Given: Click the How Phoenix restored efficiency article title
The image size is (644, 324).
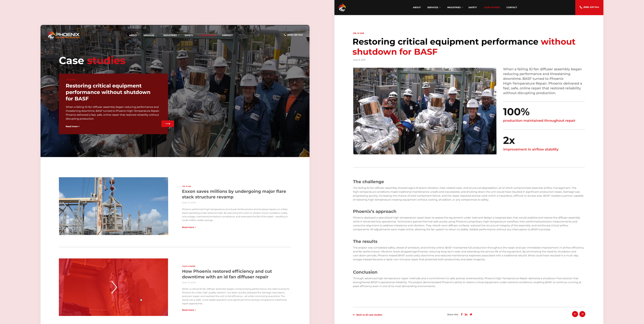Looking at the screenshot, I should (227, 274).
